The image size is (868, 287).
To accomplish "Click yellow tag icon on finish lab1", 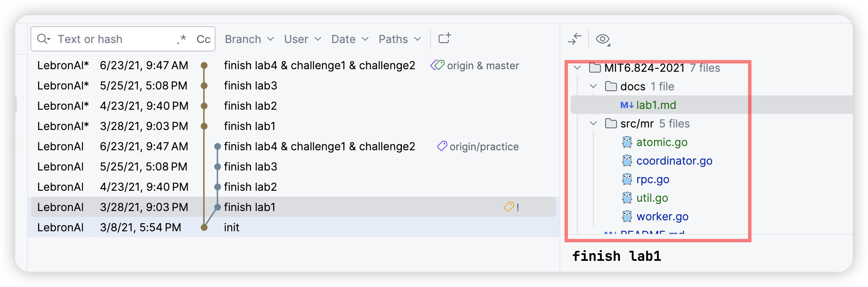I will 509,207.
